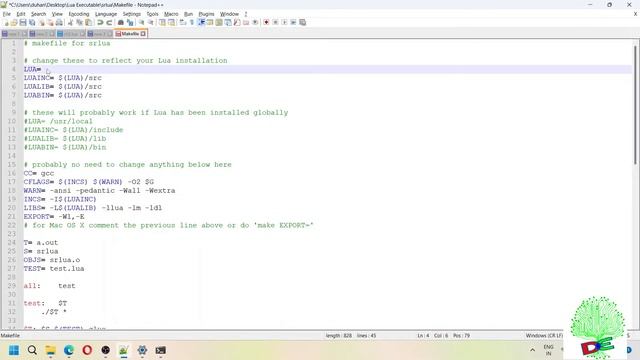The height and width of the screenshot is (360, 640).
Task: Click the Open file toolbar icon
Action: click(14, 22)
